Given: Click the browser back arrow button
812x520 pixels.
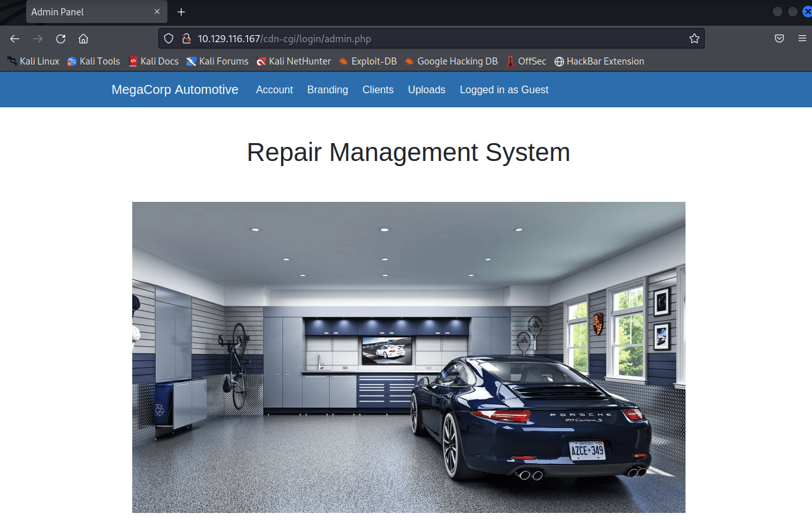Looking at the screenshot, I should tap(15, 39).
